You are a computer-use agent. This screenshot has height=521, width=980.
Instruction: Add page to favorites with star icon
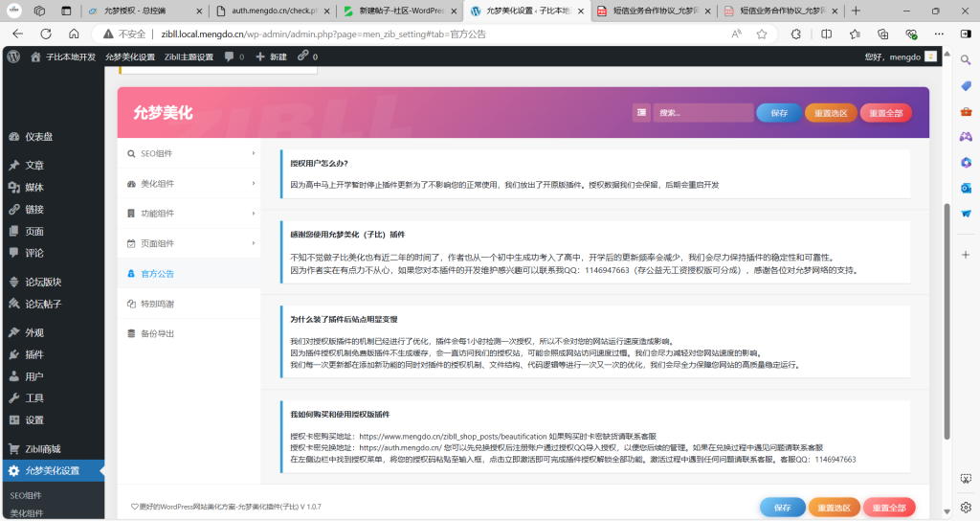[x=762, y=34]
